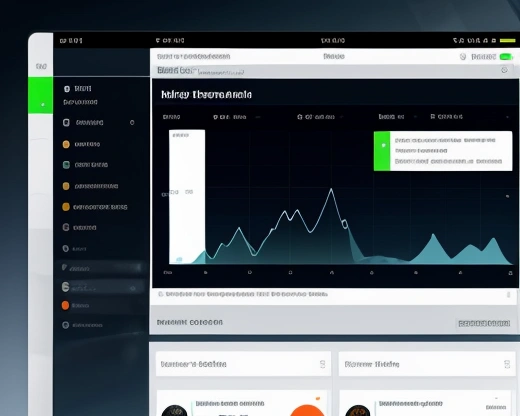Expand the second chart filter dropdown

point(236,117)
